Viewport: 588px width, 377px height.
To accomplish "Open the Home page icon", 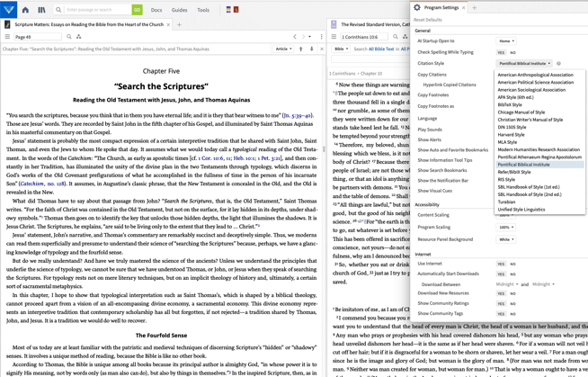I will [x=25, y=10].
